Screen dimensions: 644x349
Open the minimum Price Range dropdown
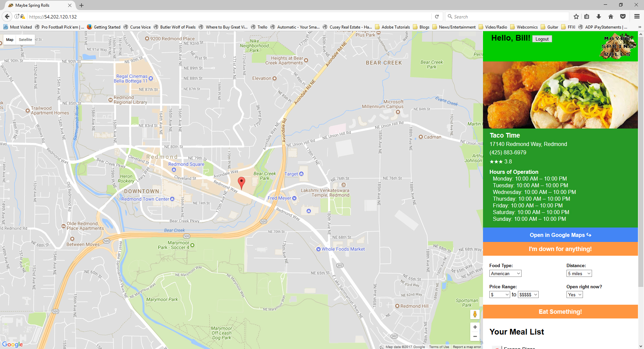pyautogui.click(x=499, y=295)
